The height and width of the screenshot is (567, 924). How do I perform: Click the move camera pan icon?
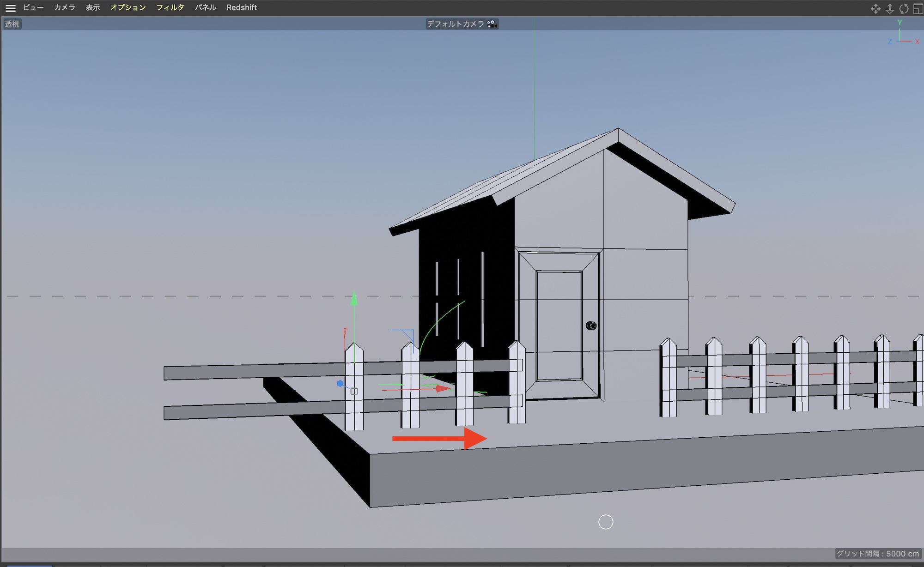coord(875,9)
